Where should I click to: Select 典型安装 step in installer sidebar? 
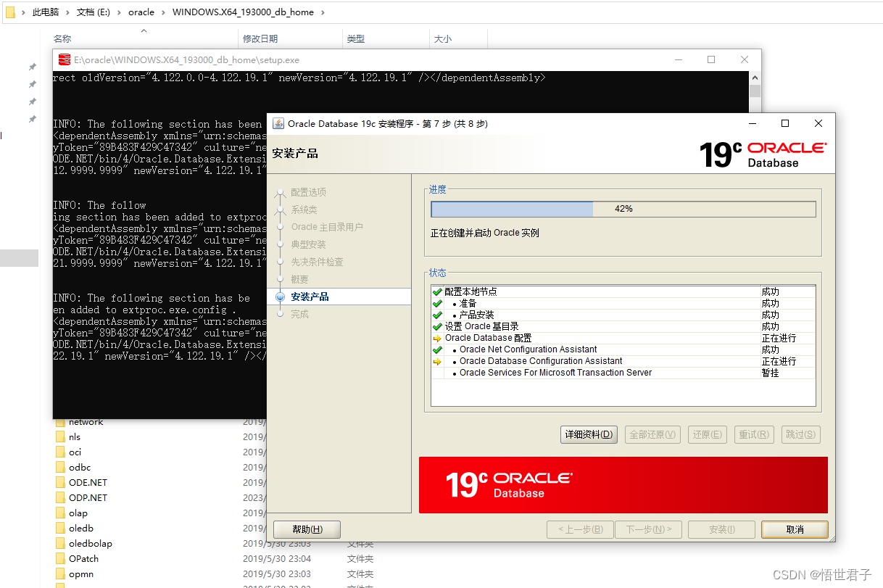pos(308,244)
